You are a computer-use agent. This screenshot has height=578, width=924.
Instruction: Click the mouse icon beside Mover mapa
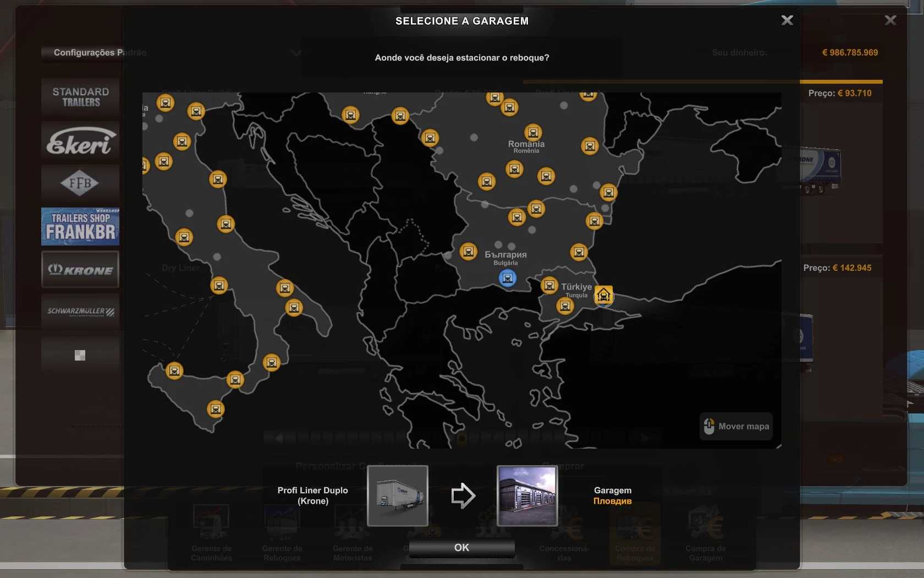(709, 427)
